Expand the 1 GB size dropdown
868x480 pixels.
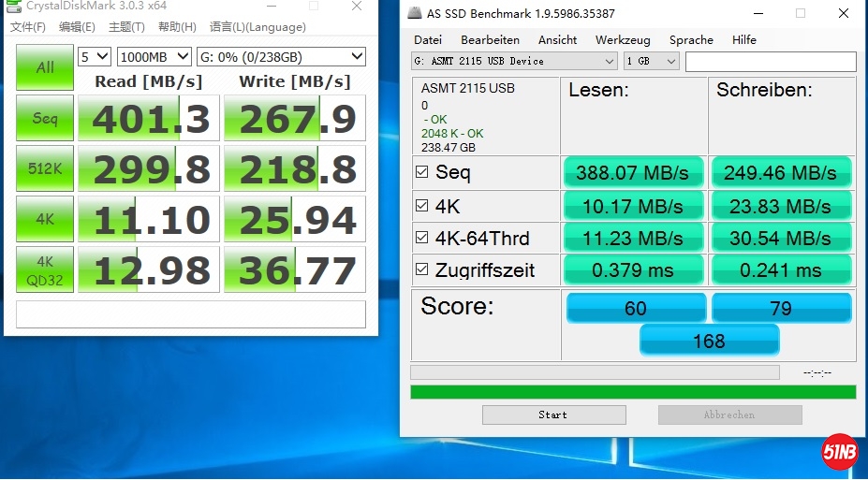coord(651,61)
